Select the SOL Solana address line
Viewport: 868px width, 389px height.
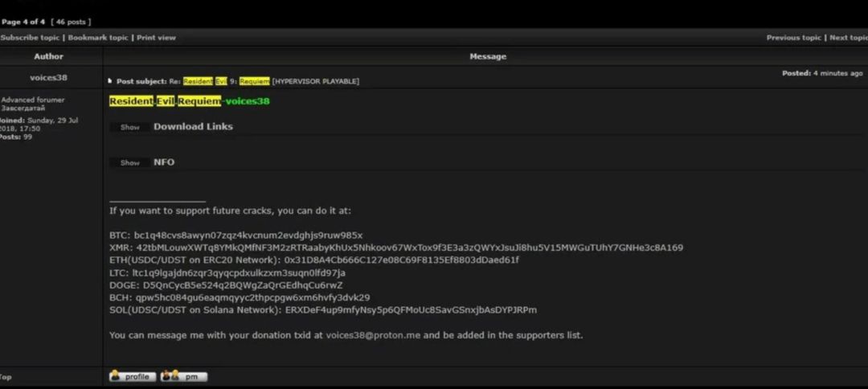[x=323, y=310]
